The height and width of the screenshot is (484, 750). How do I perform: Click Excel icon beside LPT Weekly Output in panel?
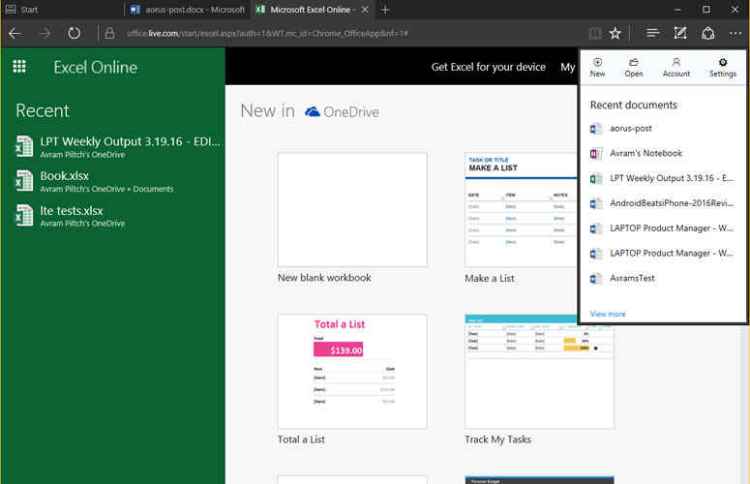tap(596, 178)
